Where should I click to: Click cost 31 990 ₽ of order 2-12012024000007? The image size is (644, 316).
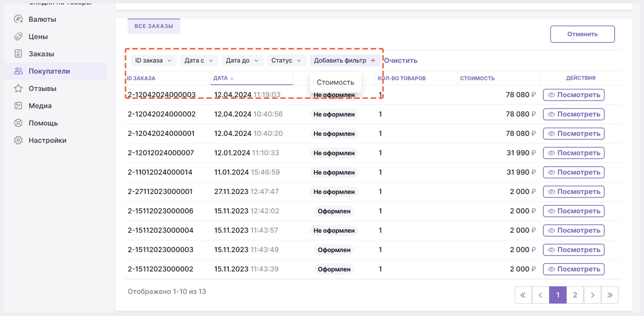[x=521, y=153]
